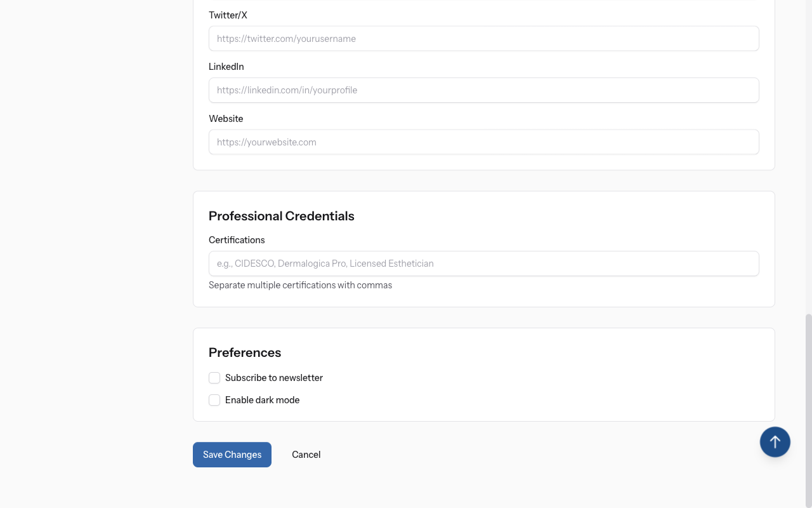The width and height of the screenshot is (812, 508).
Task: Click the "Subscribe to newsletter" label text
Action: click(x=274, y=378)
